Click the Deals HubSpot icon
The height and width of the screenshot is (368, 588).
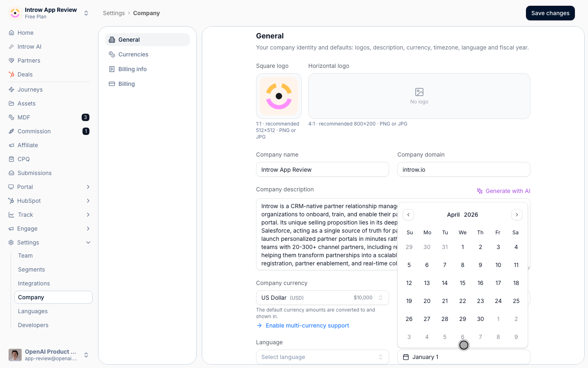pos(11,74)
